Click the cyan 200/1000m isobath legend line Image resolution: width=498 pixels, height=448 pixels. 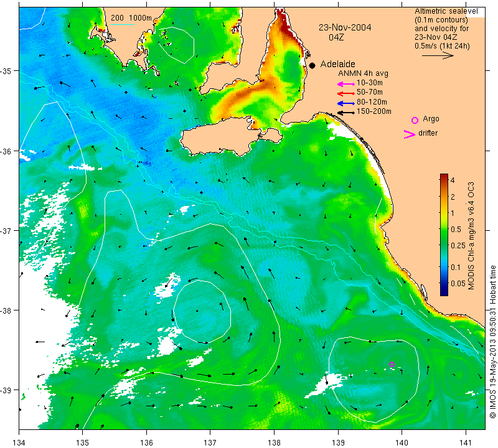[122, 24]
